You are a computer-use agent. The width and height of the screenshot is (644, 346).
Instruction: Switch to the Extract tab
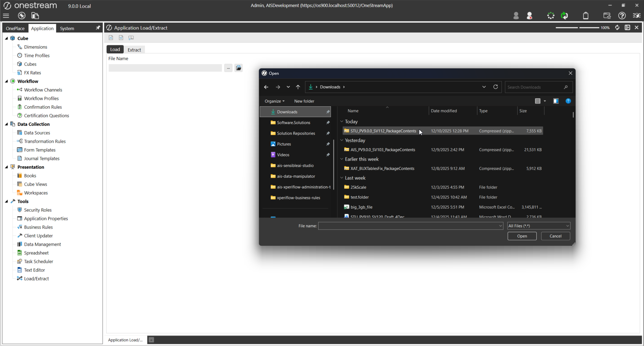pos(134,50)
